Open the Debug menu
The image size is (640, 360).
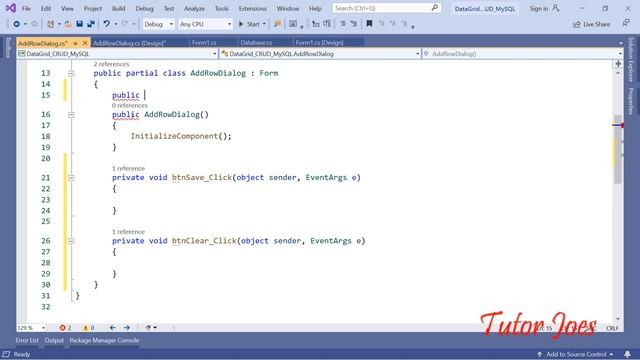tap(144, 8)
